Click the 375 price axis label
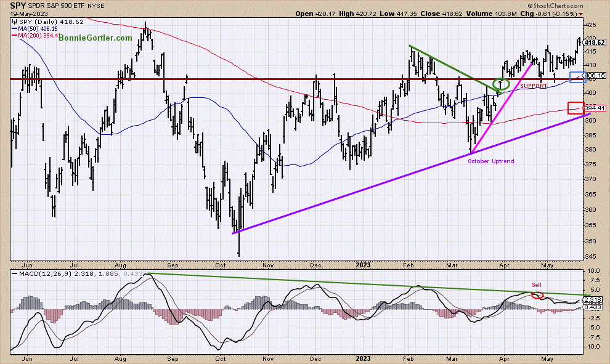610x364 pixels. click(590, 164)
